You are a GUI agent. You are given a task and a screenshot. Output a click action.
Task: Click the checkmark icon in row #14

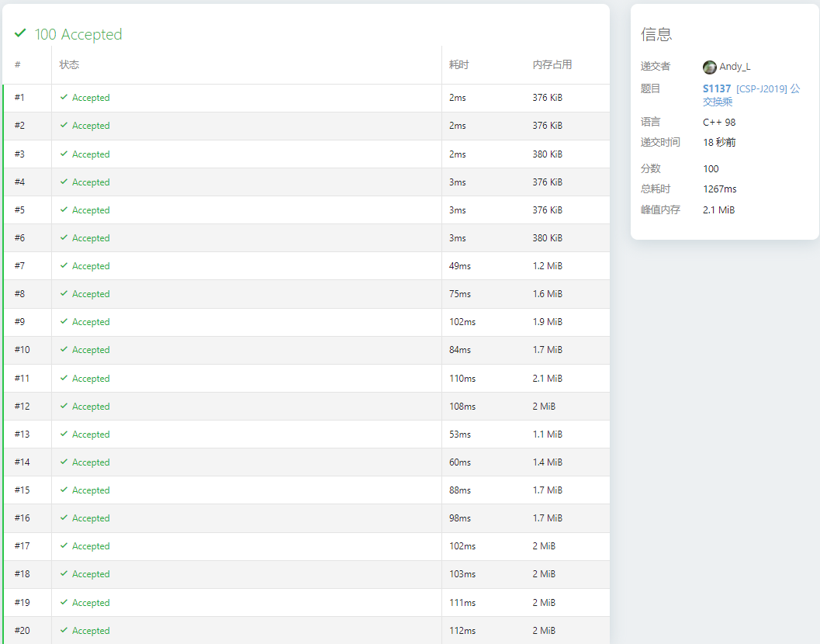tap(64, 462)
